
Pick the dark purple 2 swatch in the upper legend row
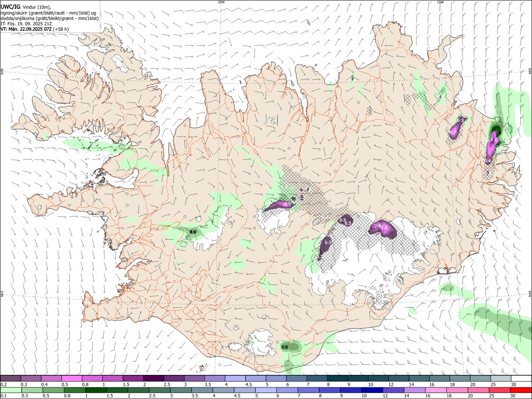tap(153, 378)
